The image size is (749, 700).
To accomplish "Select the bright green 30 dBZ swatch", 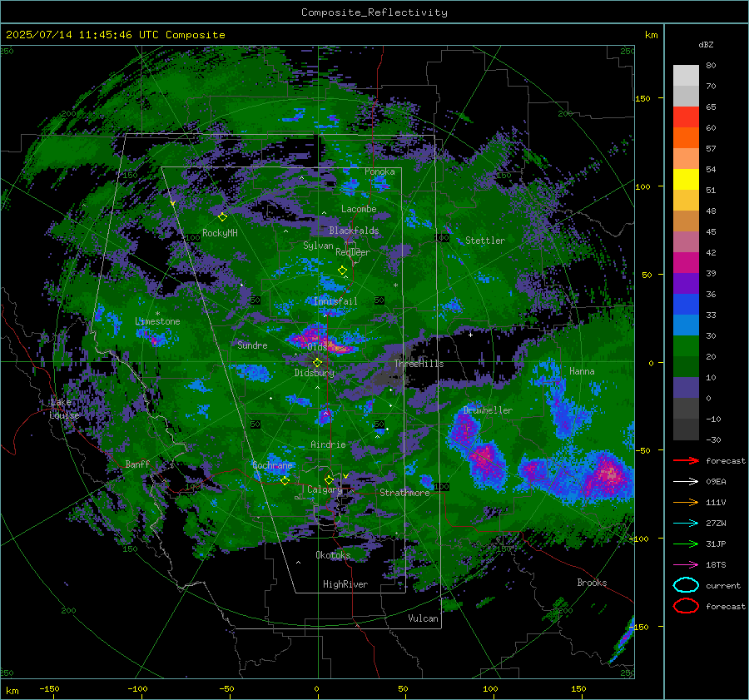I will (x=686, y=346).
